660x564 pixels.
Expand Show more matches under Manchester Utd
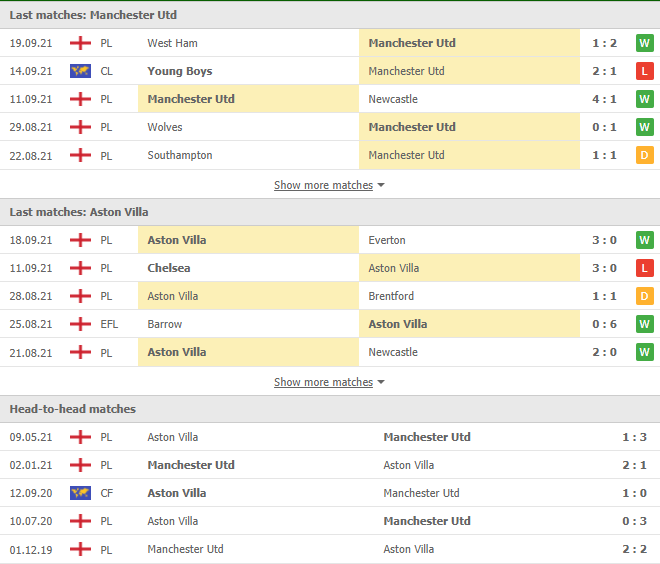pyautogui.click(x=323, y=185)
